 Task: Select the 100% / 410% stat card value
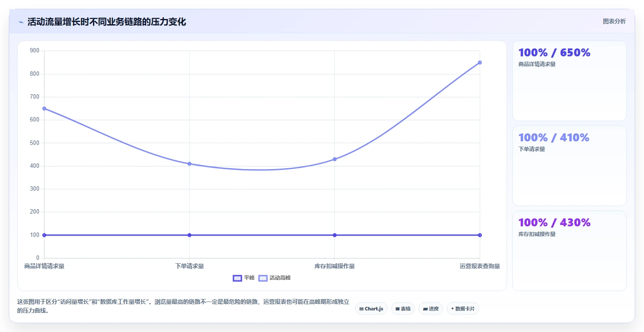[554, 137]
